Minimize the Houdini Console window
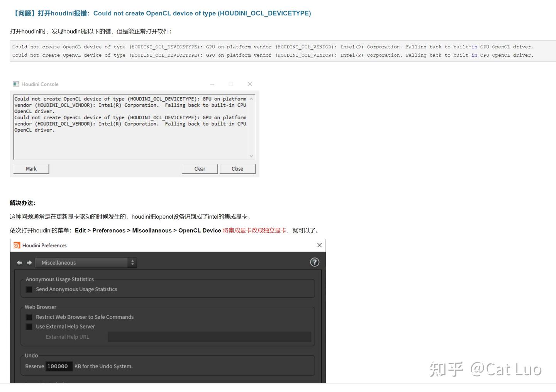The width and height of the screenshot is (556, 392). 212,84
